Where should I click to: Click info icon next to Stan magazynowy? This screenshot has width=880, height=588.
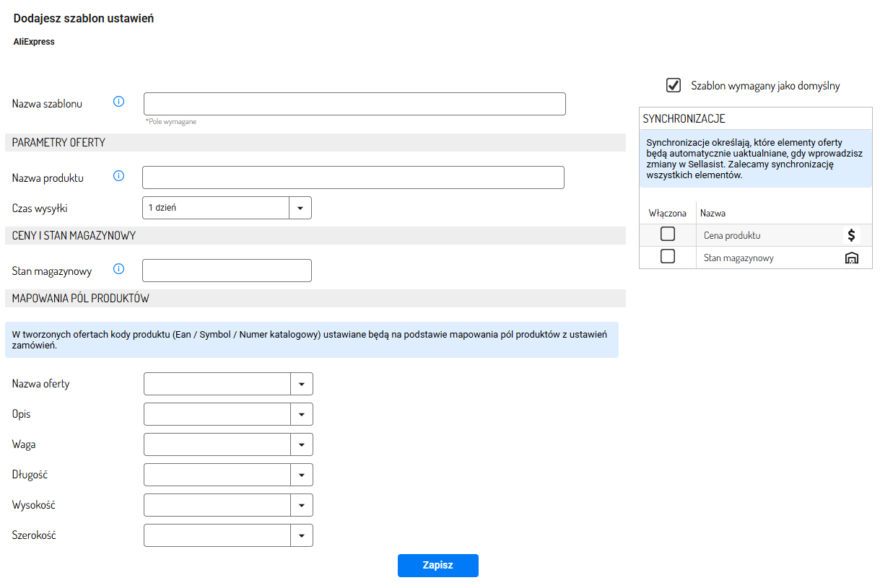(x=119, y=269)
